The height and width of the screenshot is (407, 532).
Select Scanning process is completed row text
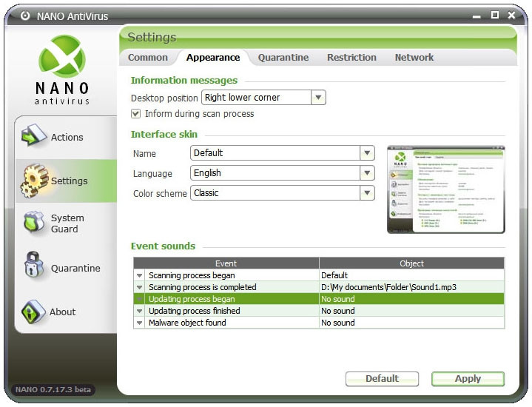pyautogui.click(x=203, y=287)
